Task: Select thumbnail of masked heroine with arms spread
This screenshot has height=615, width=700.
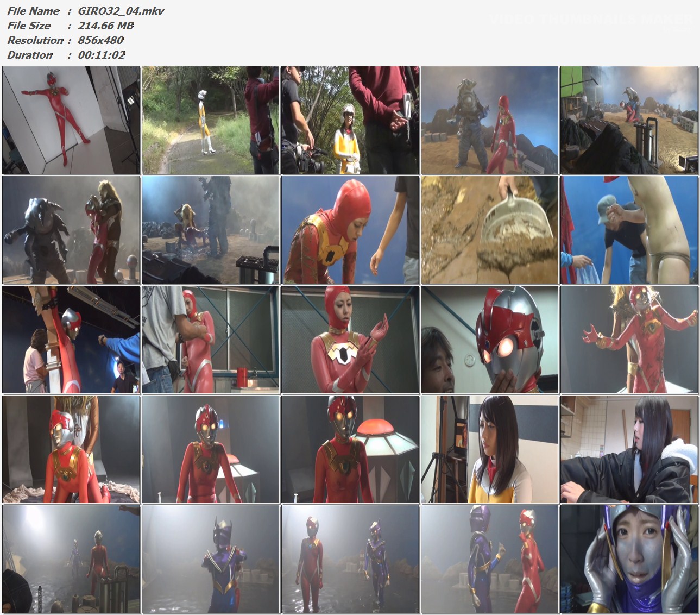Action: click(629, 339)
